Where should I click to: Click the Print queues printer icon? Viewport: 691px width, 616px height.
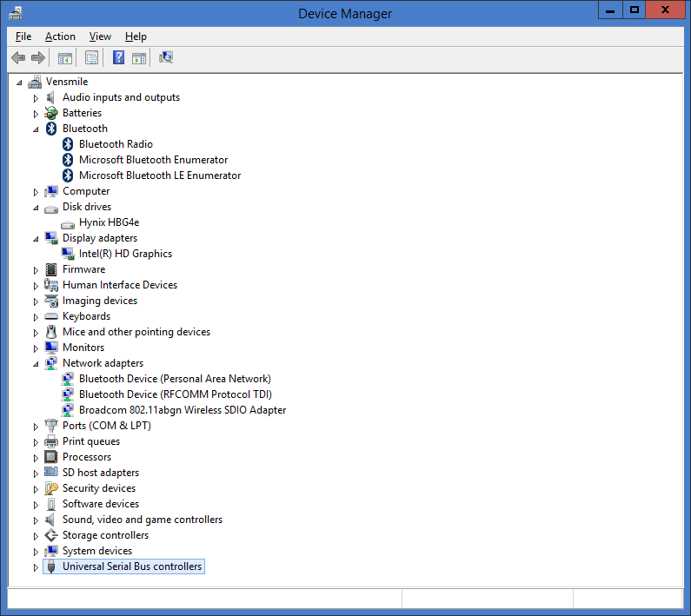click(x=51, y=441)
